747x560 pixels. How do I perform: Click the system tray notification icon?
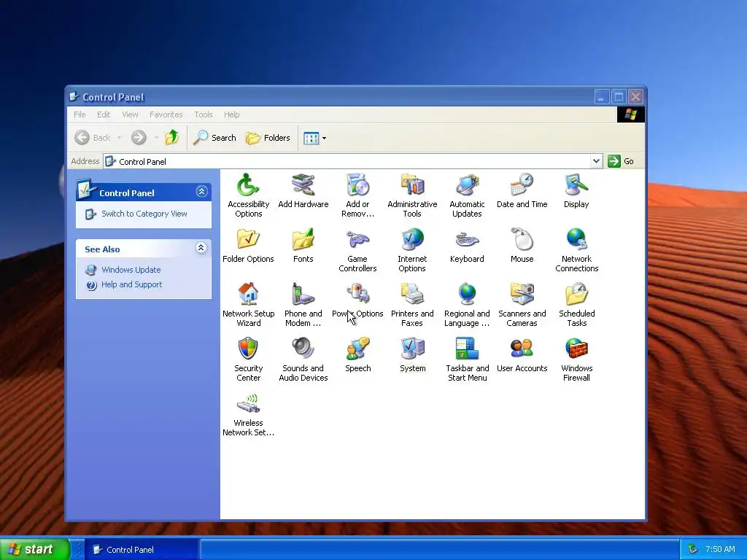tap(692, 550)
